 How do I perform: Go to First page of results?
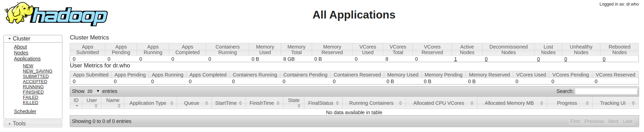pyautogui.click(x=575, y=121)
